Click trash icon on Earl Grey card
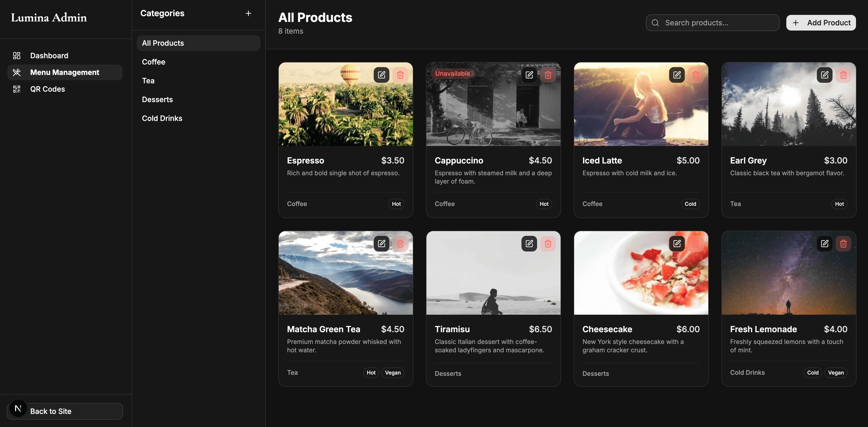Screen dimensions: 868x427 click(x=843, y=75)
